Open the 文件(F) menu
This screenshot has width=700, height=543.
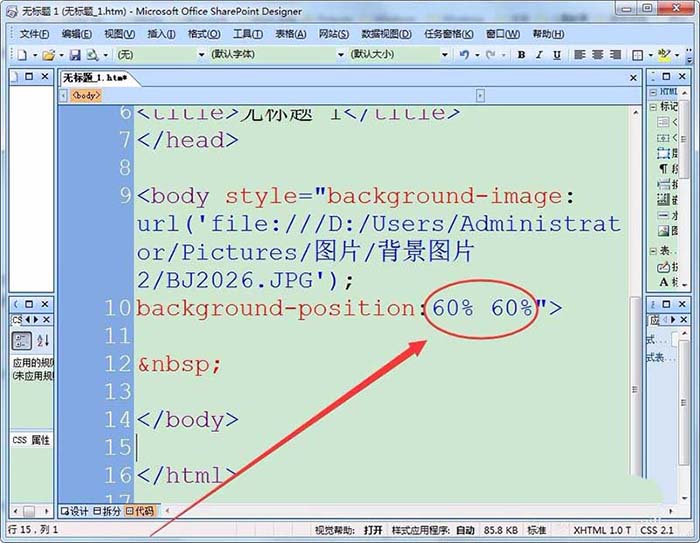(x=34, y=34)
